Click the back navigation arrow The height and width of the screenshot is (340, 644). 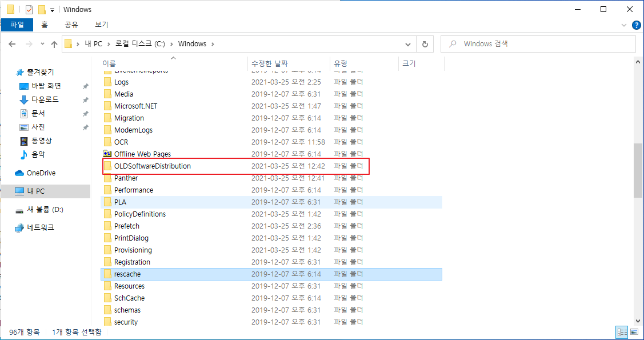point(13,43)
